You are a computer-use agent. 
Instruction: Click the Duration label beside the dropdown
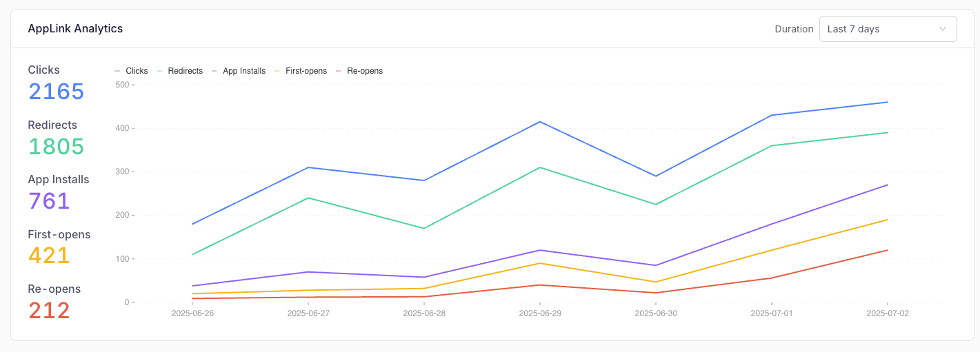[794, 29]
